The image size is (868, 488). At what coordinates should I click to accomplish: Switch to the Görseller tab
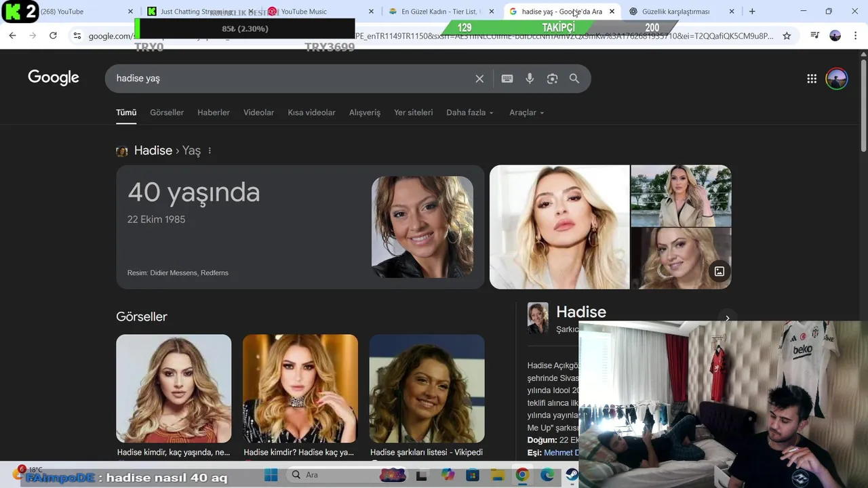click(x=167, y=113)
